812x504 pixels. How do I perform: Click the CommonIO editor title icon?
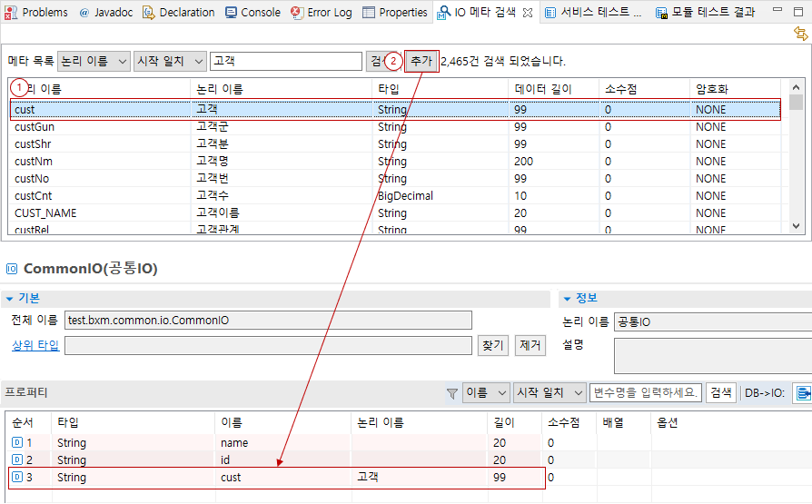click(12, 269)
